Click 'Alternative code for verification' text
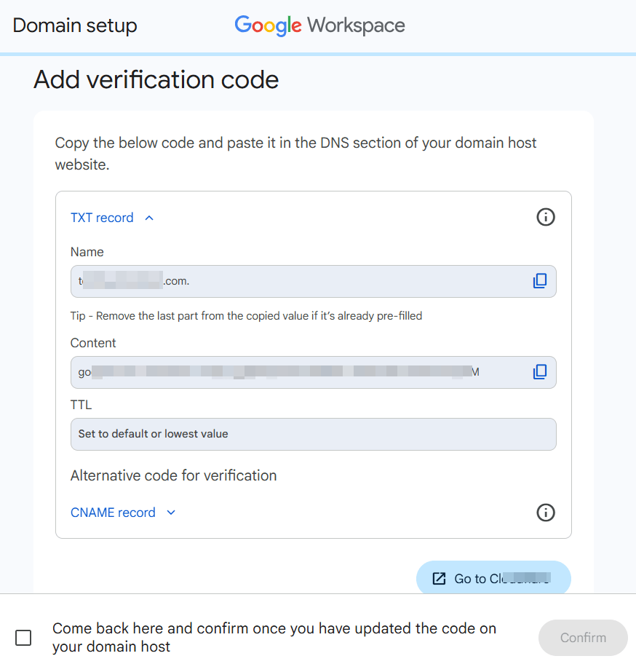This screenshot has width=636, height=672. coord(173,475)
